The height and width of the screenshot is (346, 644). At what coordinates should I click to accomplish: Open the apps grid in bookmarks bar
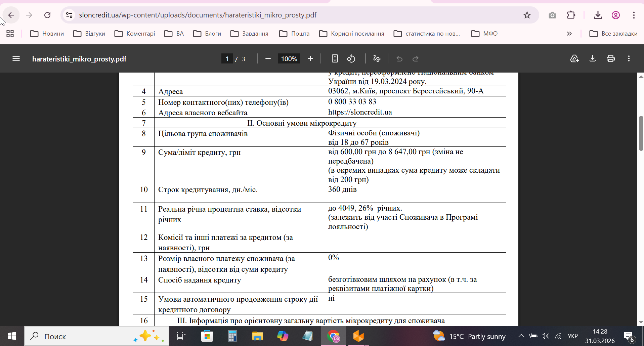(x=10, y=34)
